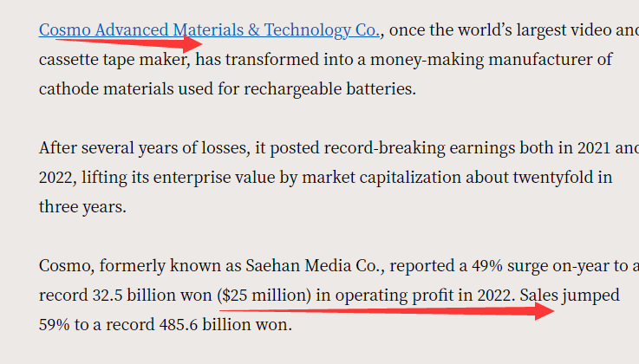Click the red arrow under the company link
Screen dimensions: 639x364
[x=130, y=40]
